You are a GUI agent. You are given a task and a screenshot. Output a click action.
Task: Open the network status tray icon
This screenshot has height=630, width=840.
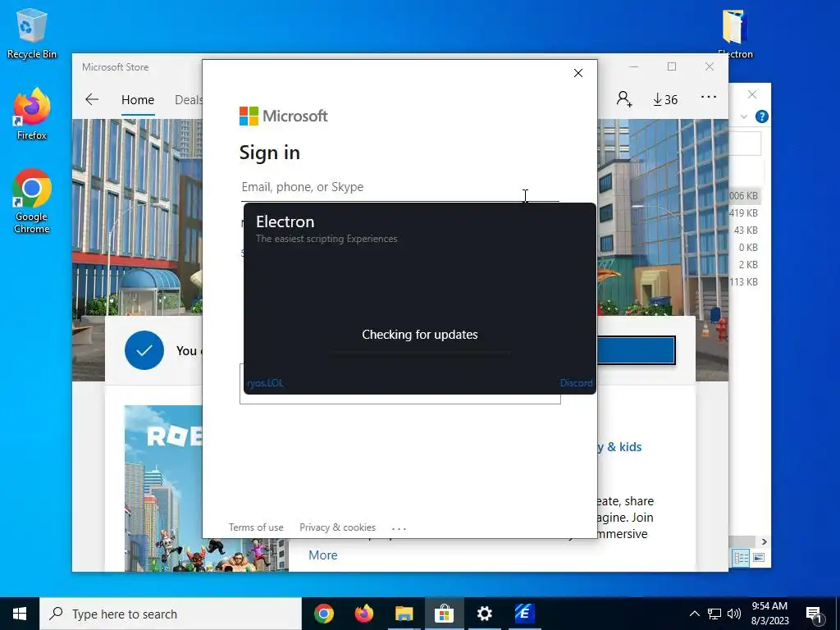point(714,614)
